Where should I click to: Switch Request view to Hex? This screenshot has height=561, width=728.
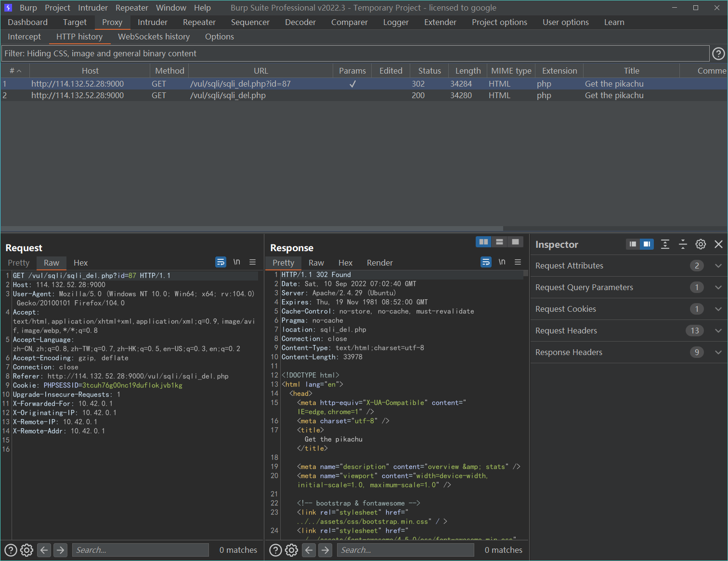tap(80, 263)
